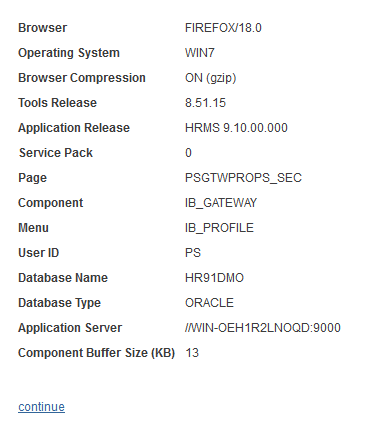Screen dimensions: 366x440
Task: Select the IB_PROFILE value
Action: point(219,228)
